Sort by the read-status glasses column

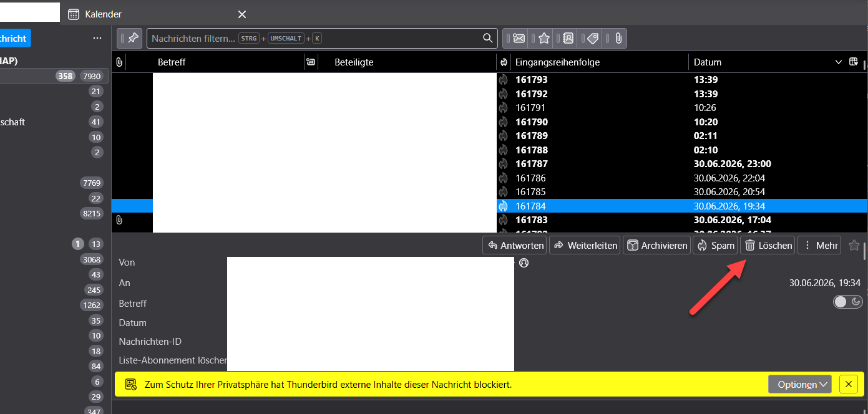pos(310,62)
